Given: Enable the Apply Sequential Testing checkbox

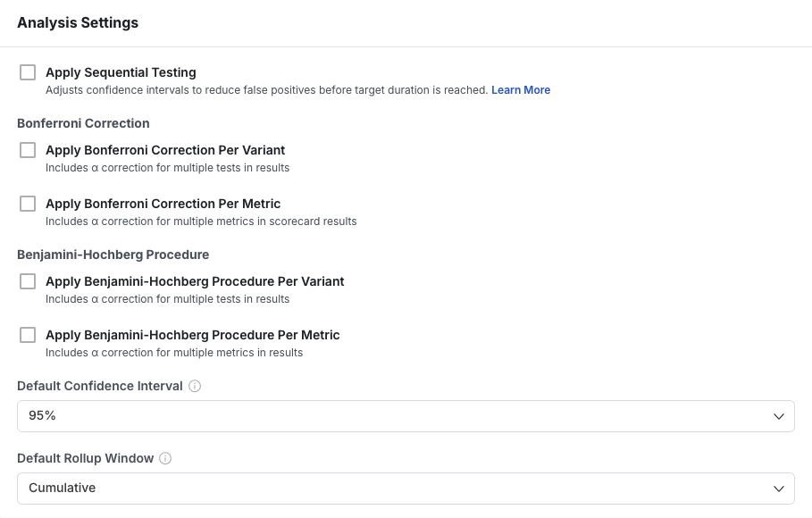Looking at the screenshot, I should (28, 72).
